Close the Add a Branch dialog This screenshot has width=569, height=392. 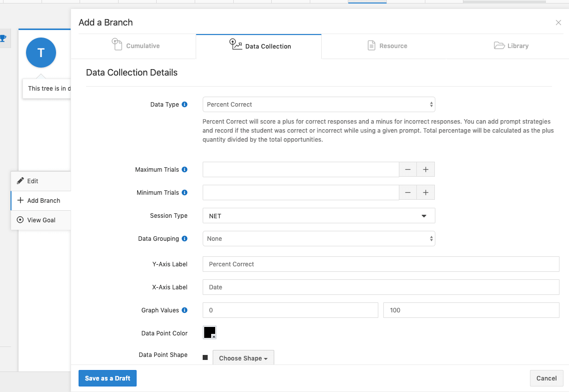tap(558, 23)
